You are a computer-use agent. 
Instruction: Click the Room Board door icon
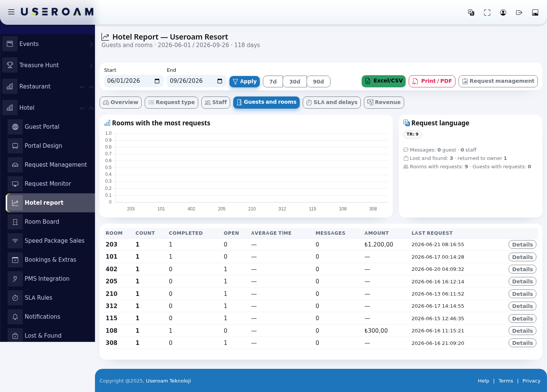(15, 222)
